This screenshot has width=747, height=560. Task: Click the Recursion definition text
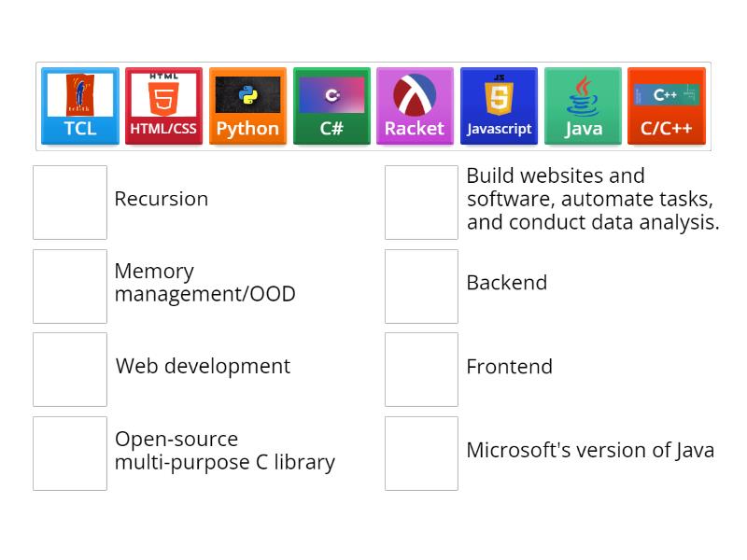[x=161, y=199]
